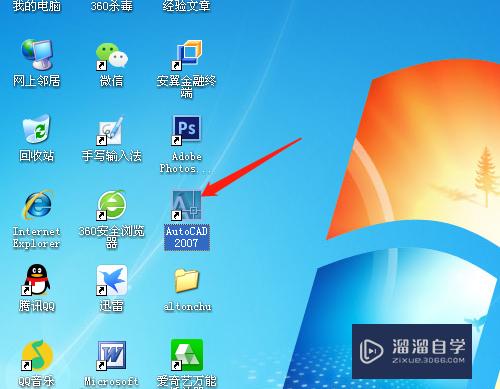
Task: Click the Adobe Photos... text label
Action: 187,163
